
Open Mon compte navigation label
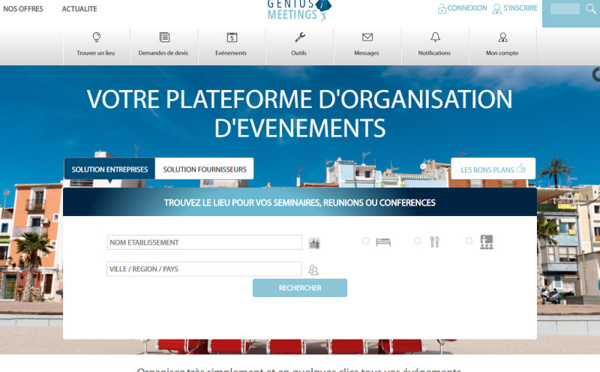click(502, 53)
